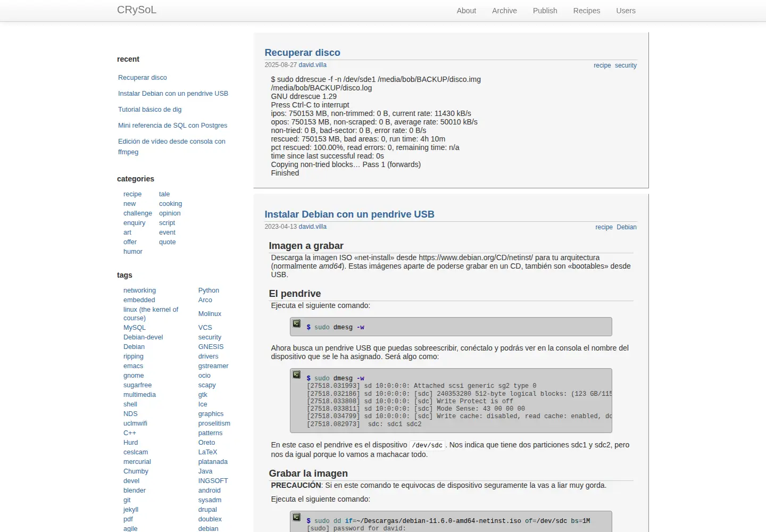Open the About page from the top navigation
This screenshot has height=532, width=766.
point(467,11)
